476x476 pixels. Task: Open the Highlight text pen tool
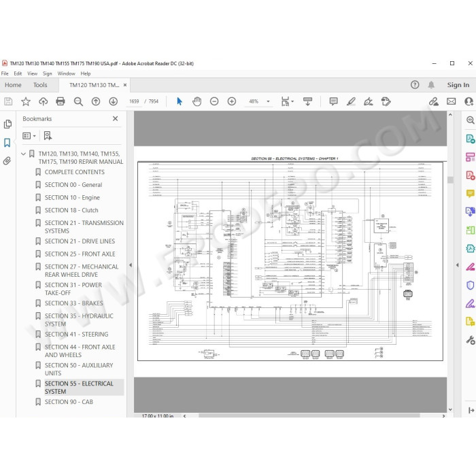[x=351, y=101]
